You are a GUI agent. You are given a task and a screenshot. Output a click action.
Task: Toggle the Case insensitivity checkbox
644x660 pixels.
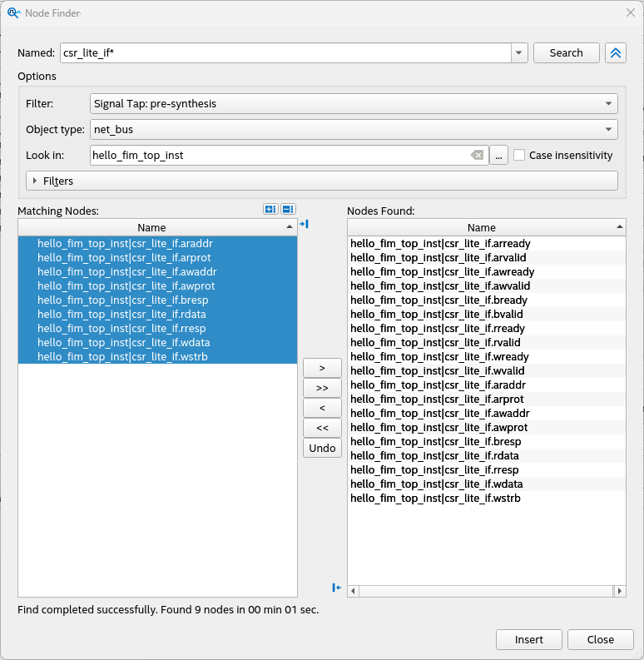coord(519,156)
